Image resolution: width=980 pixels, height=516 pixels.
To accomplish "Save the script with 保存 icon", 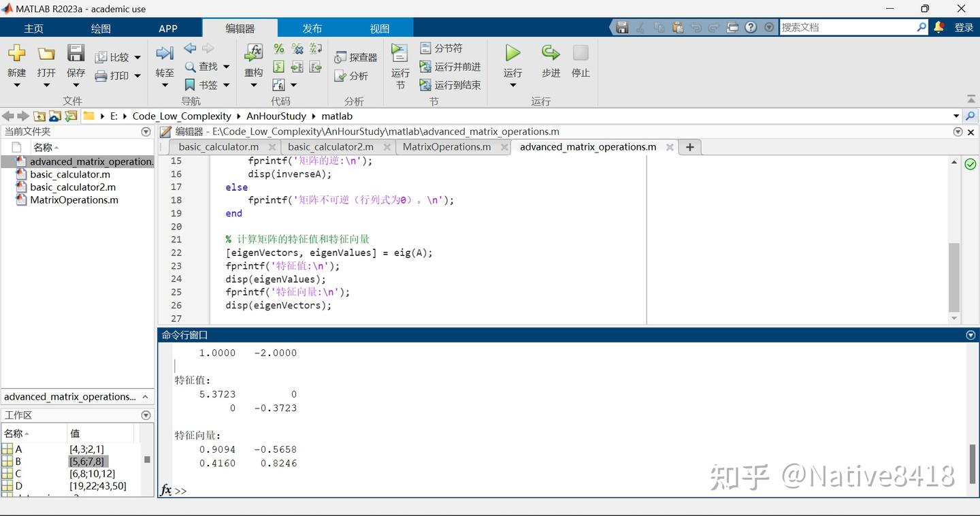I will [76, 54].
